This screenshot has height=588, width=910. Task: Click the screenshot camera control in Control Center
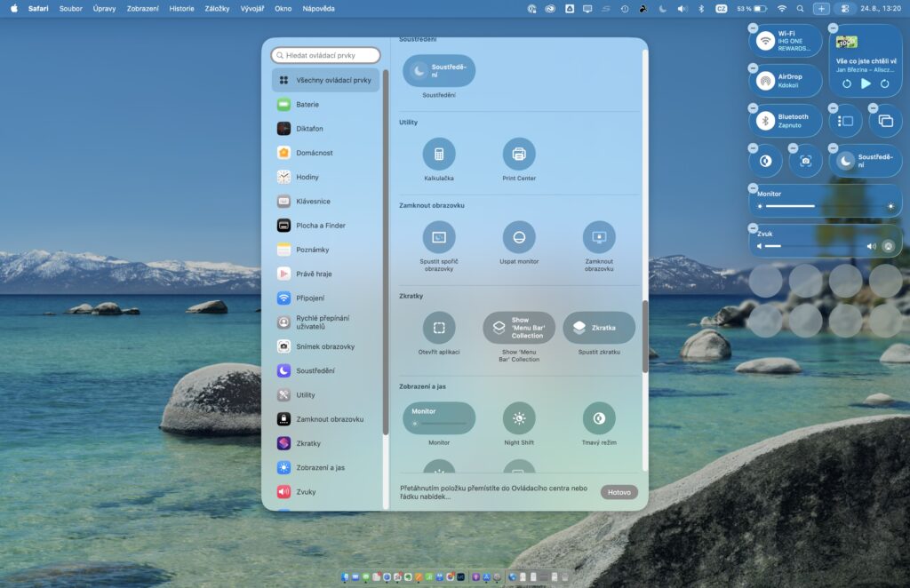click(x=805, y=161)
